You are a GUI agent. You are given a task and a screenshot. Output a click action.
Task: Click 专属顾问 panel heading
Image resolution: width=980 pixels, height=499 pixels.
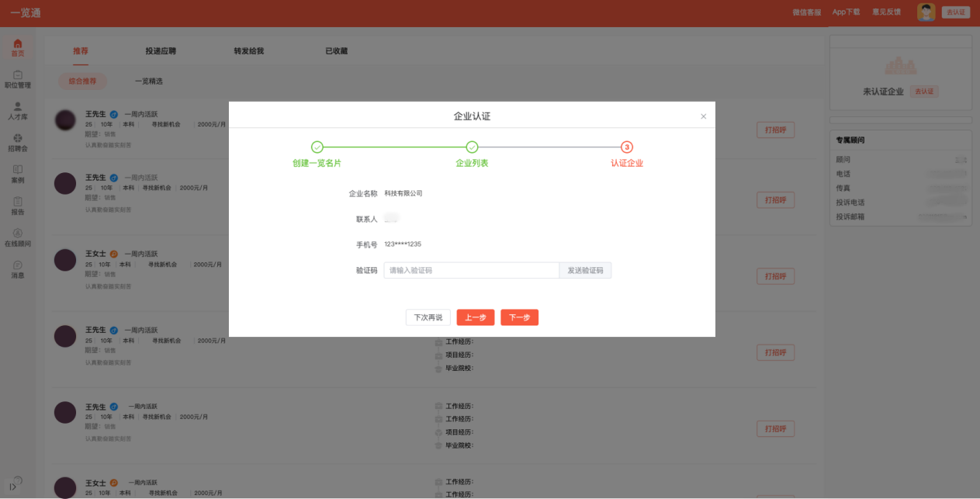pos(850,140)
